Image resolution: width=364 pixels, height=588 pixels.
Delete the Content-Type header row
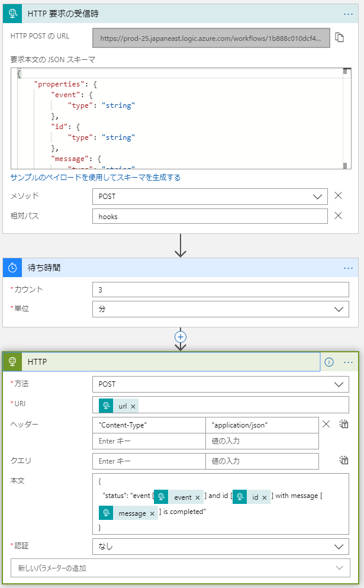(x=326, y=424)
